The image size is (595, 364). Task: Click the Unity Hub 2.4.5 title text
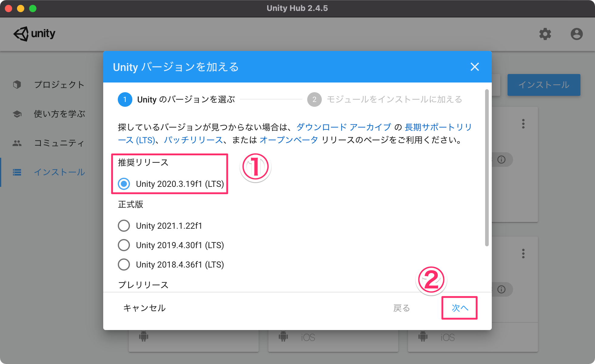[x=297, y=8]
